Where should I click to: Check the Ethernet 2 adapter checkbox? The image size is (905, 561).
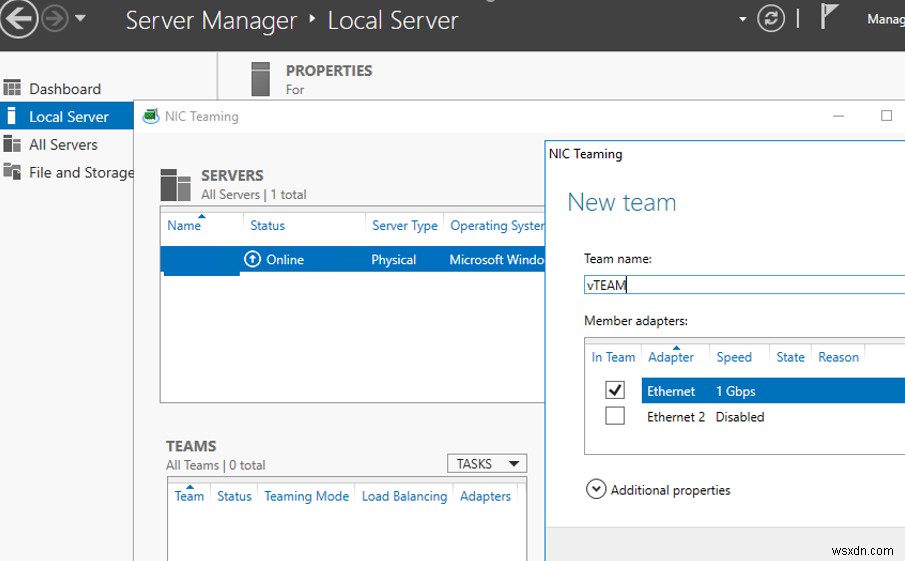coord(615,416)
